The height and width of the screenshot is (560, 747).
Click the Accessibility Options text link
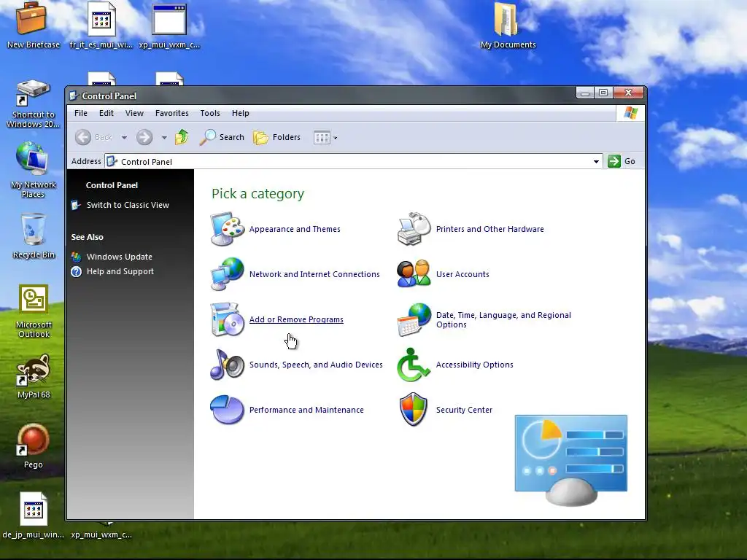[x=474, y=365]
